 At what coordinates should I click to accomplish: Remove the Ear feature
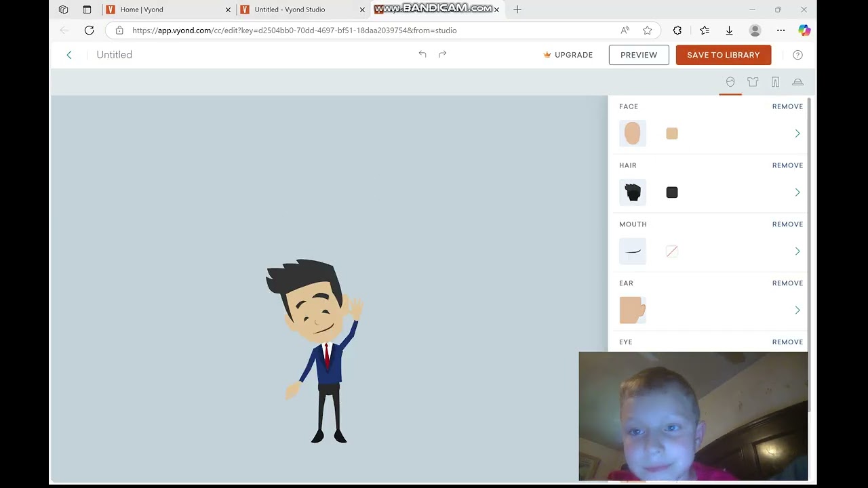pyautogui.click(x=787, y=283)
